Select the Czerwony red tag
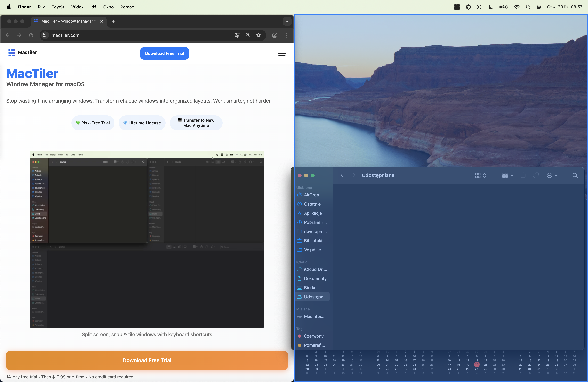588x382 pixels. [313, 336]
